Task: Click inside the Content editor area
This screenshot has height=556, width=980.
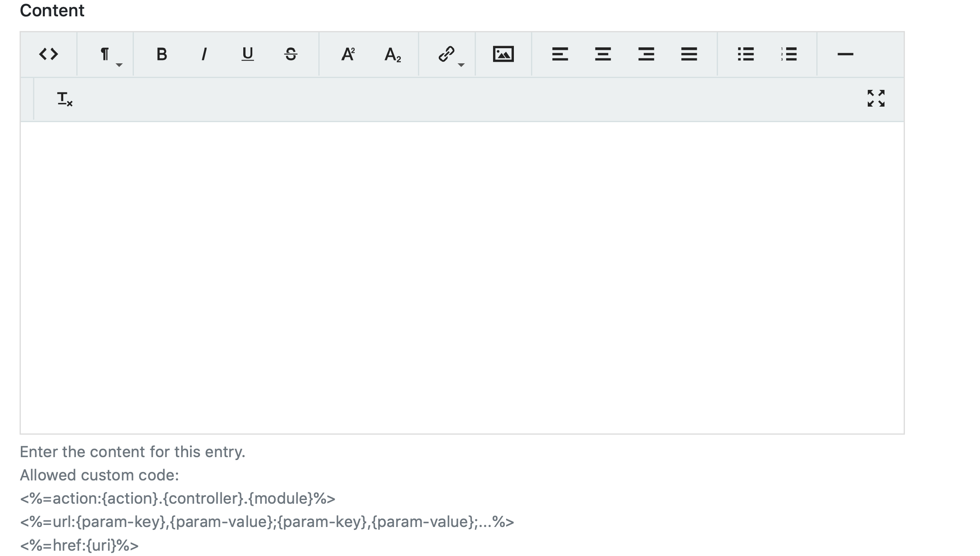Action: 462,278
